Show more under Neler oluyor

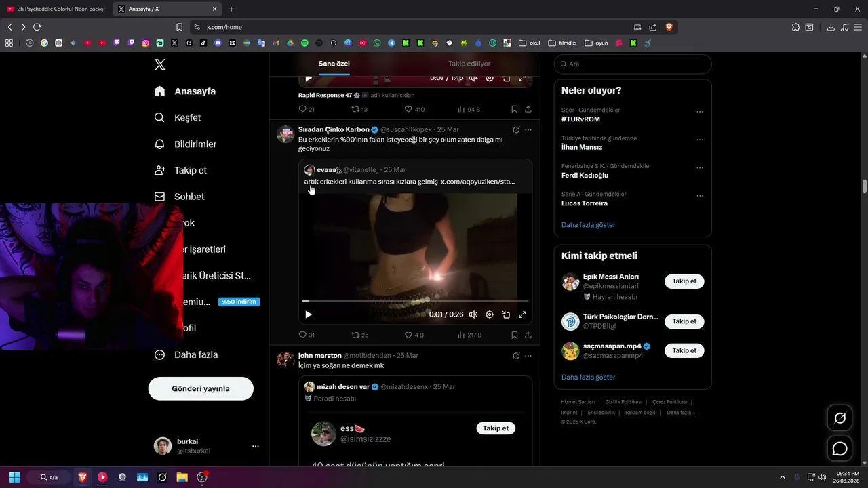click(x=588, y=224)
